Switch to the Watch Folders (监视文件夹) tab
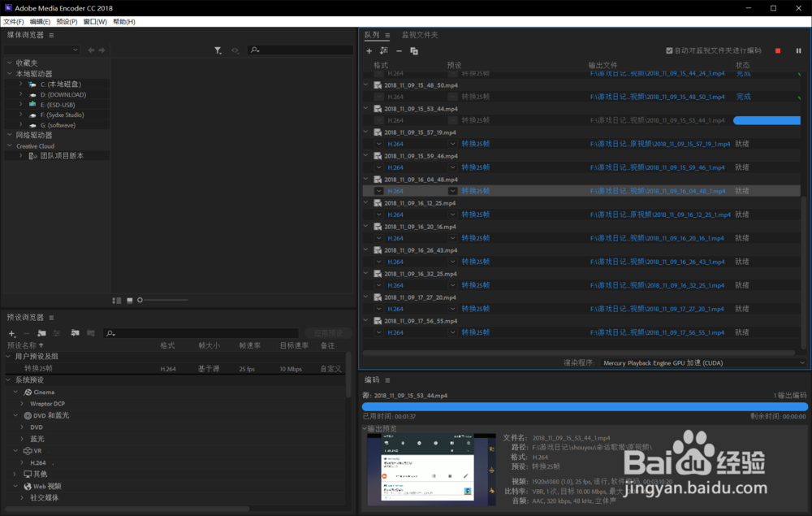The height and width of the screenshot is (516, 812). point(420,35)
